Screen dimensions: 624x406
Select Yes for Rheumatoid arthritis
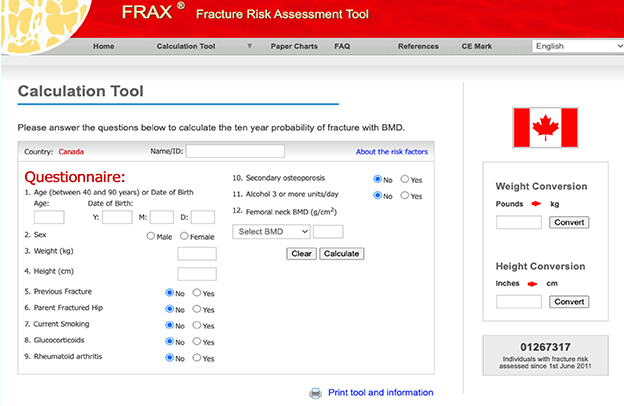(197, 358)
